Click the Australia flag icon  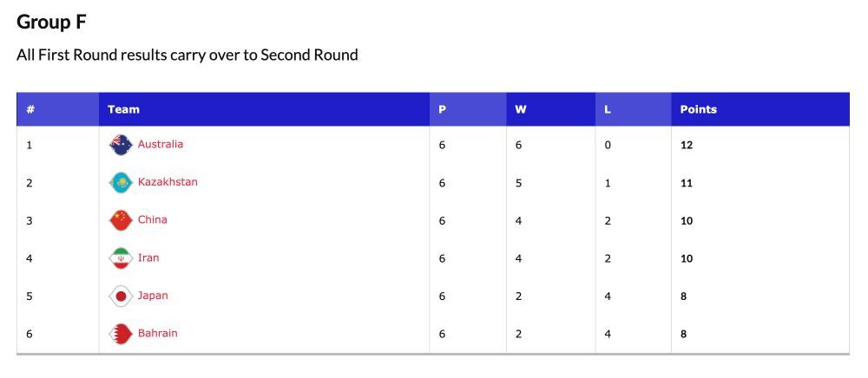pyautogui.click(x=121, y=145)
